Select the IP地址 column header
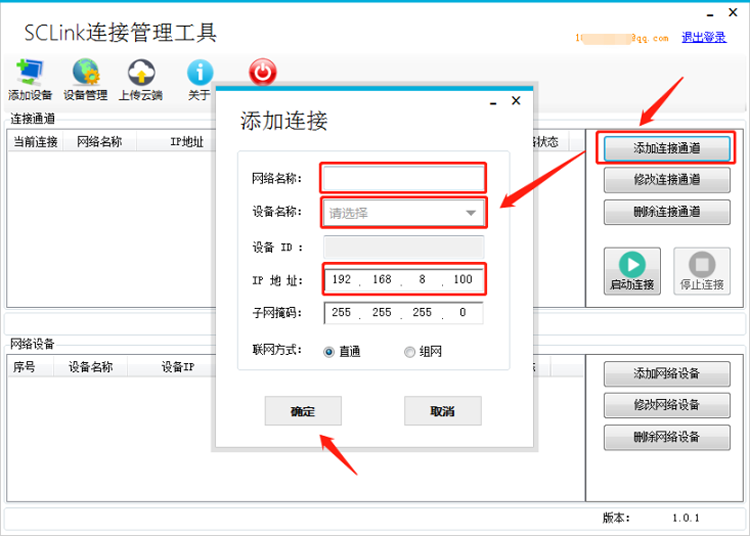 point(187,142)
